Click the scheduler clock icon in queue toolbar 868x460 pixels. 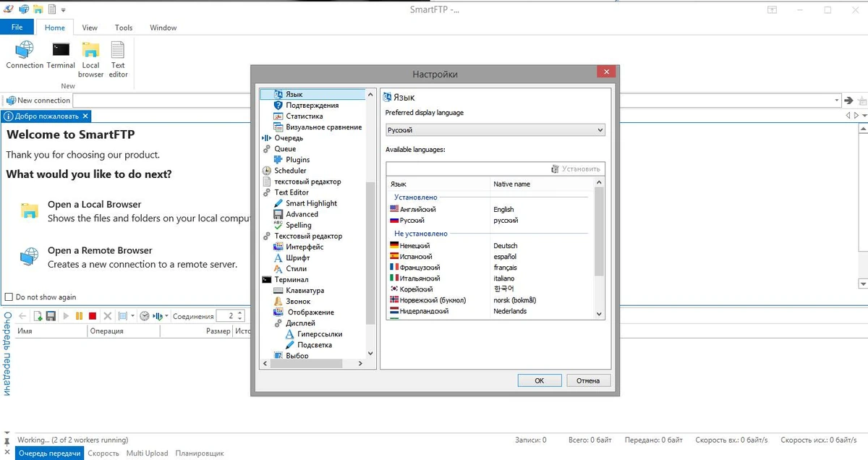point(144,316)
